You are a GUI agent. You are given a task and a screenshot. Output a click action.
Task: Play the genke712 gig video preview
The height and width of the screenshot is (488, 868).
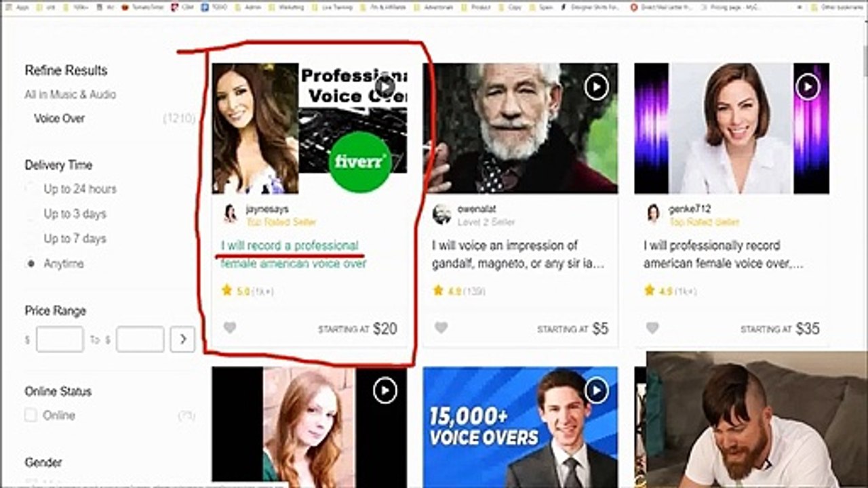808,87
